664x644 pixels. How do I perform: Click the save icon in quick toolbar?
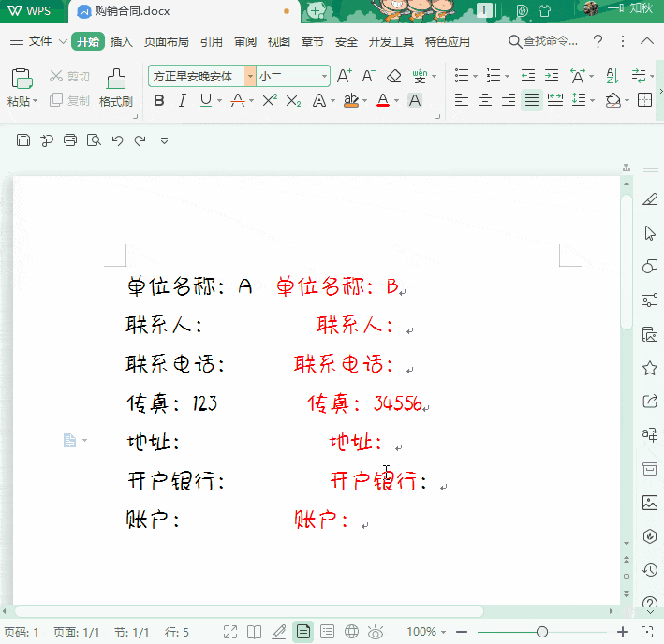(23, 140)
